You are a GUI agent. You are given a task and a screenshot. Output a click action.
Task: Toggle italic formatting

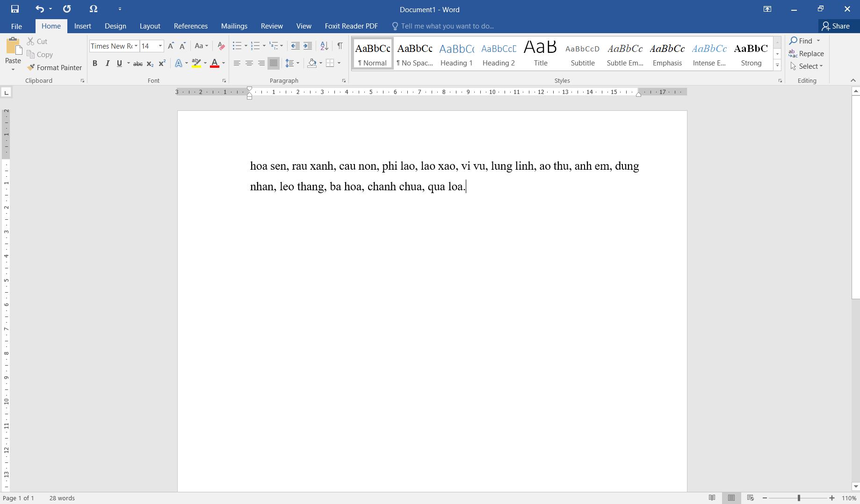coord(107,63)
